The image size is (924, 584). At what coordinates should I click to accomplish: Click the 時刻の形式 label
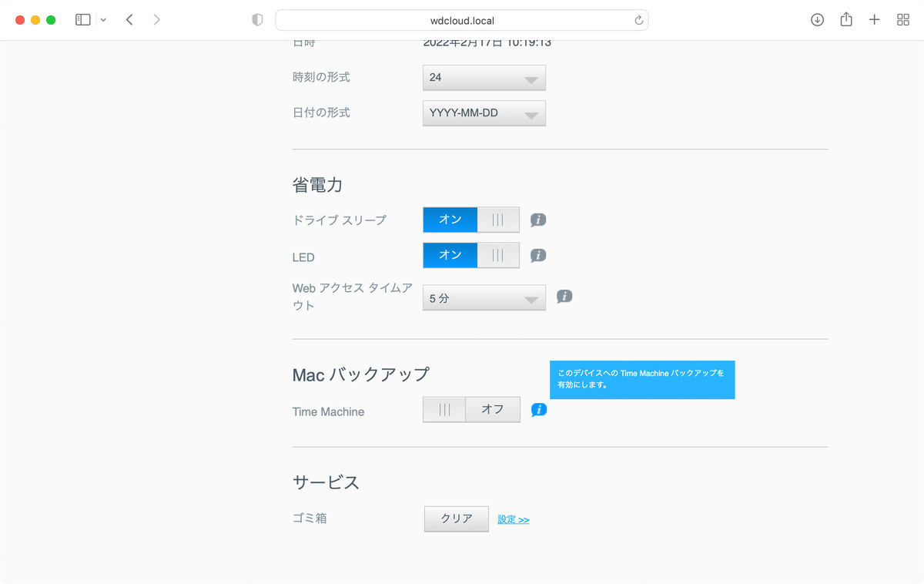pyautogui.click(x=321, y=77)
